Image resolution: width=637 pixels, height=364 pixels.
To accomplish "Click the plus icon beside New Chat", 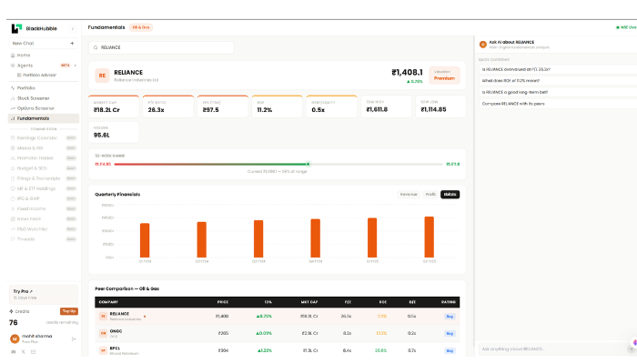I will pyautogui.click(x=72, y=43).
